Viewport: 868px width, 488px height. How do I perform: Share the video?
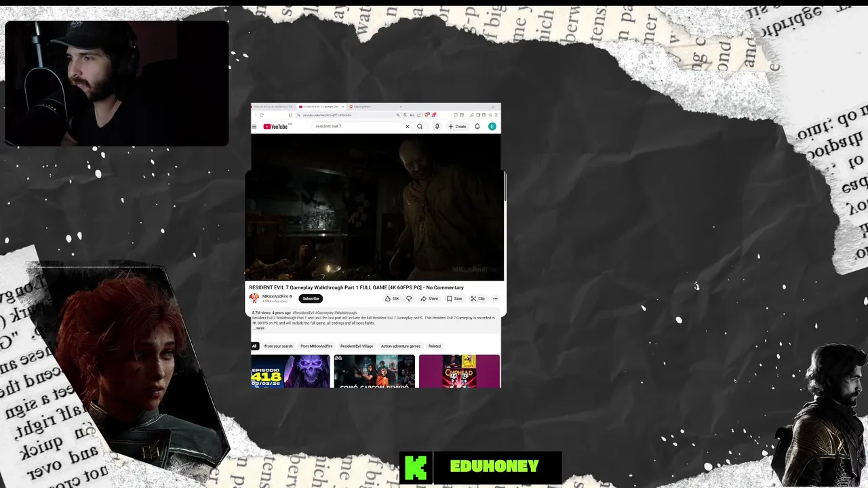pyautogui.click(x=429, y=299)
